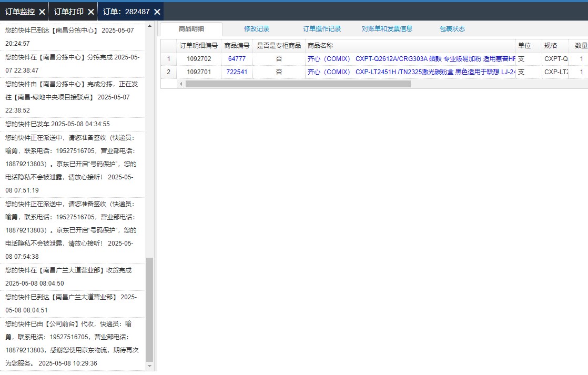Click the 【南昌广兰大道营业部】收货完成 entry

pyautogui.click(x=73, y=277)
